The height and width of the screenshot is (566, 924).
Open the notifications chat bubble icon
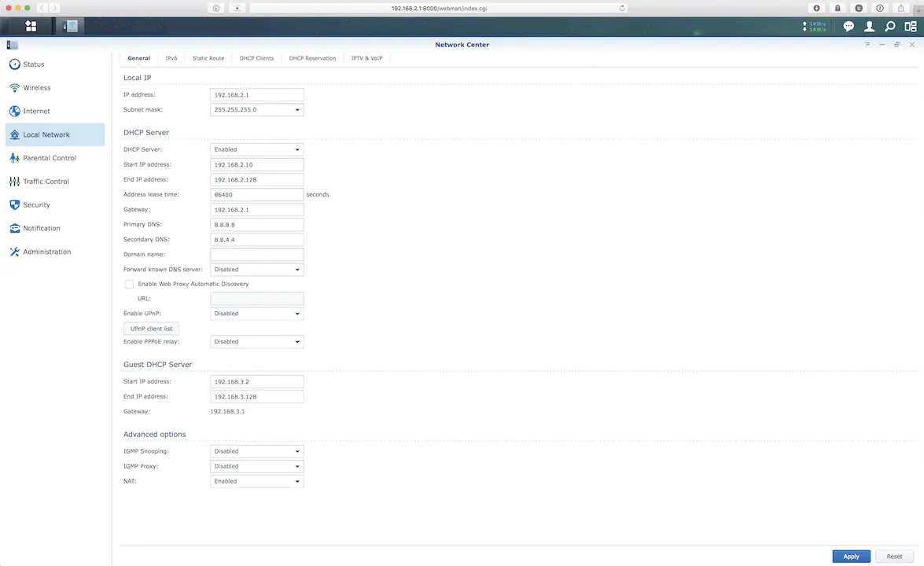(849, 26)
